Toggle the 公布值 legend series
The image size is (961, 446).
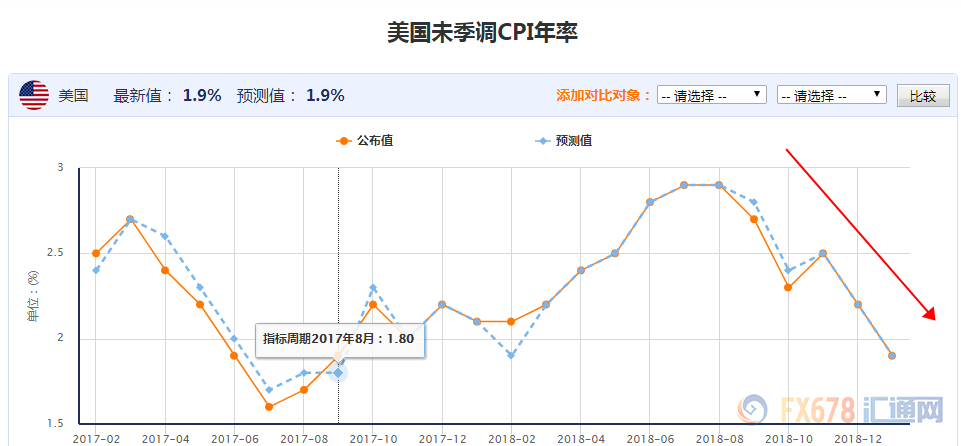click(x=365, y=141)
